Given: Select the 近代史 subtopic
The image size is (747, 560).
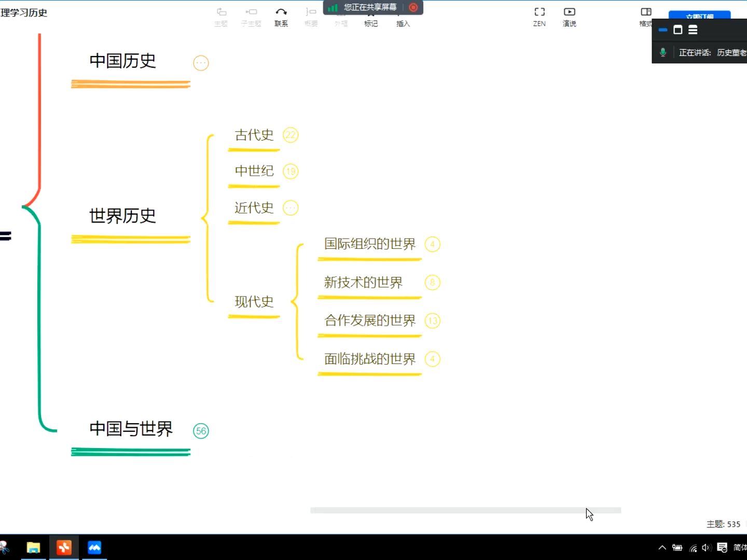Looking at the screenshot, I should point(254,208).
